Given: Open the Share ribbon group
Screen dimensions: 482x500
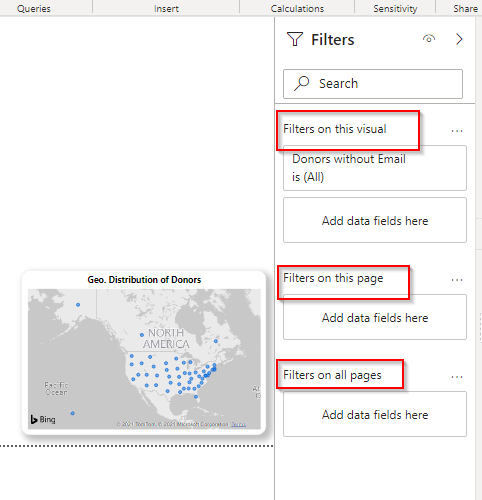Looking at the screenshot, I should [x=465, y=9].
